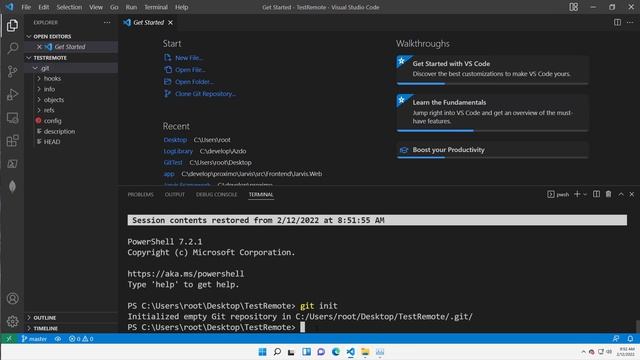
Task: Collapse the .git folder
Action: (71, 68)
